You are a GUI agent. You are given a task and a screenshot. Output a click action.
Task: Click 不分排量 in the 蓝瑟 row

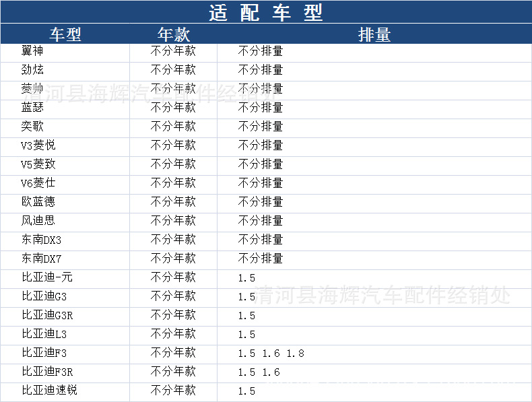pos(261,108)
